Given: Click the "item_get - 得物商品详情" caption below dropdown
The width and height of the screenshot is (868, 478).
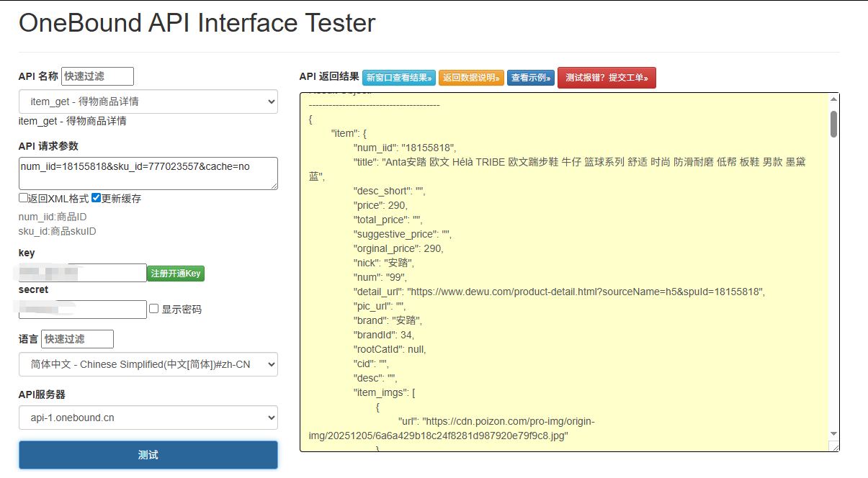Looking at the screenshot, I should (x=72, y=120).
